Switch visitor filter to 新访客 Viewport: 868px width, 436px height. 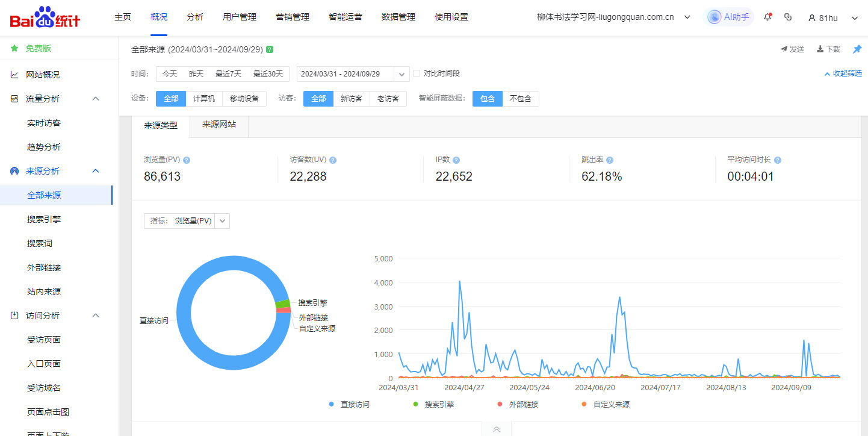pos(351,99)
